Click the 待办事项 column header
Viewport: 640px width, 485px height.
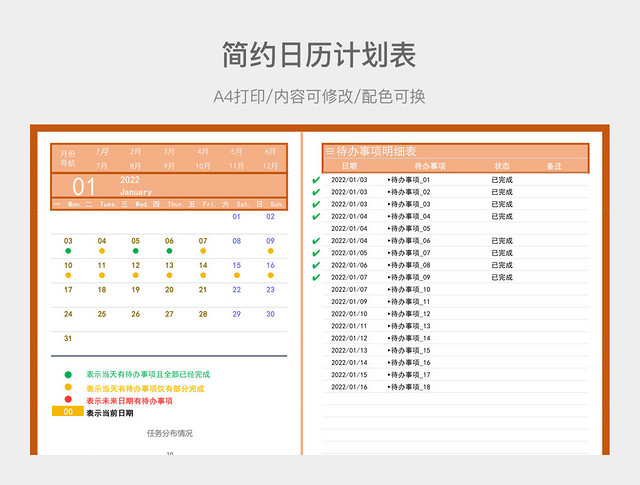[430, 166]
